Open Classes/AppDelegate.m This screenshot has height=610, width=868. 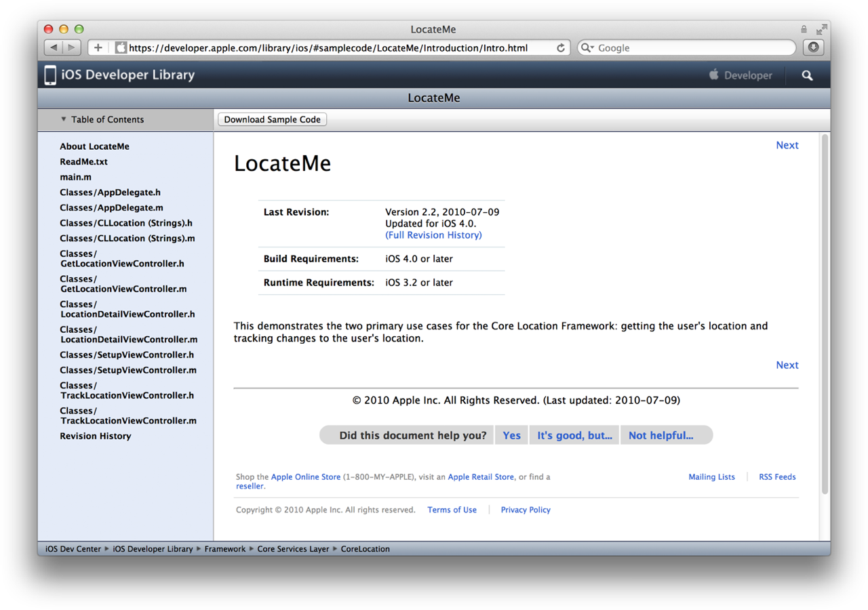point(111,208)
